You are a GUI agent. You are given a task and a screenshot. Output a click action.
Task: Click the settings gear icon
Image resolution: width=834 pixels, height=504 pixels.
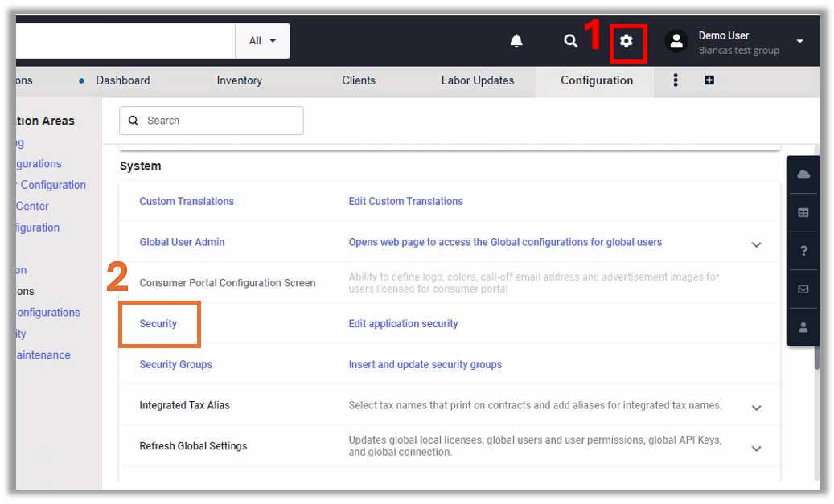(626, 41)
